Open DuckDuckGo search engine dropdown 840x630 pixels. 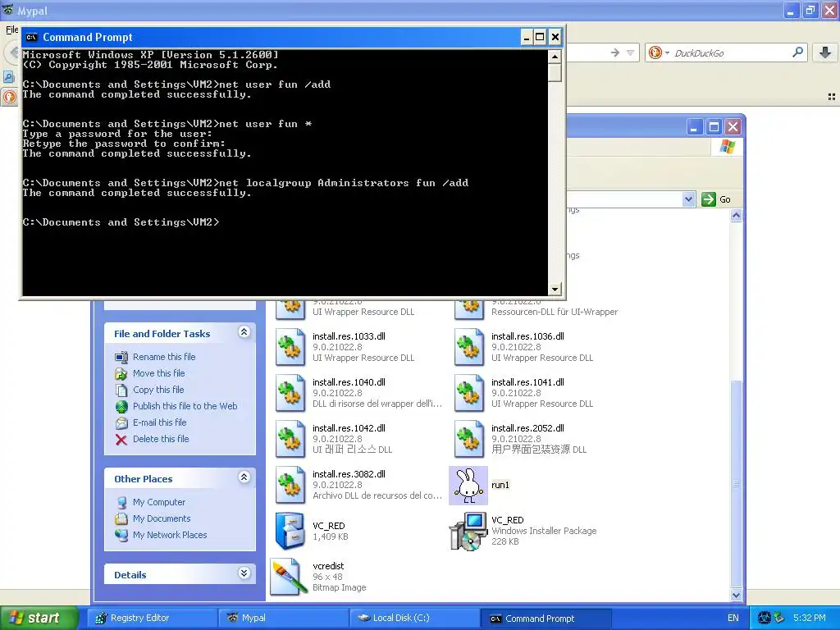click(x=667, y=52)
